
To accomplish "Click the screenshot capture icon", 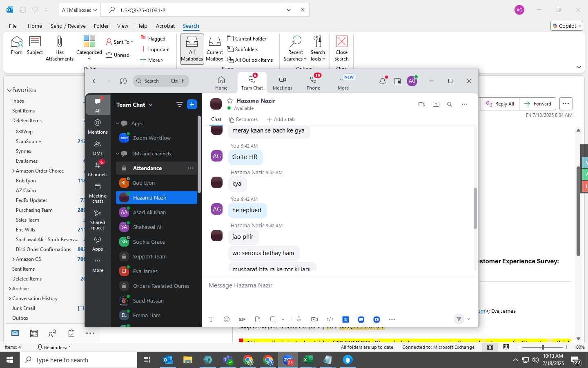I will [x=273, y=319].
